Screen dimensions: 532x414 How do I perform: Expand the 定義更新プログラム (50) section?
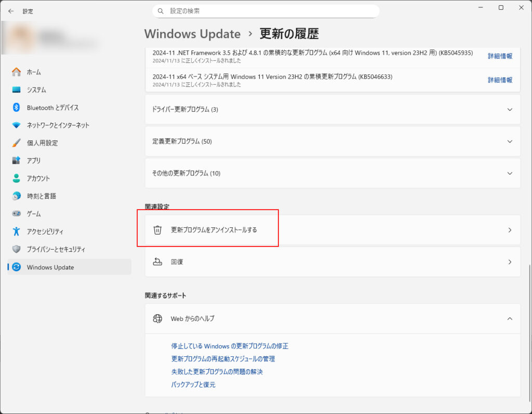coord(509,141)
